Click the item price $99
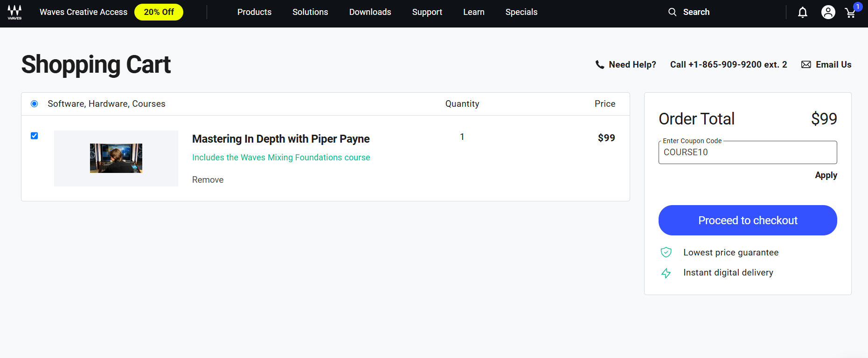Image resolution: width=868 pixels, height=358 pixels. pyautogui.click(x=606, y=138)
